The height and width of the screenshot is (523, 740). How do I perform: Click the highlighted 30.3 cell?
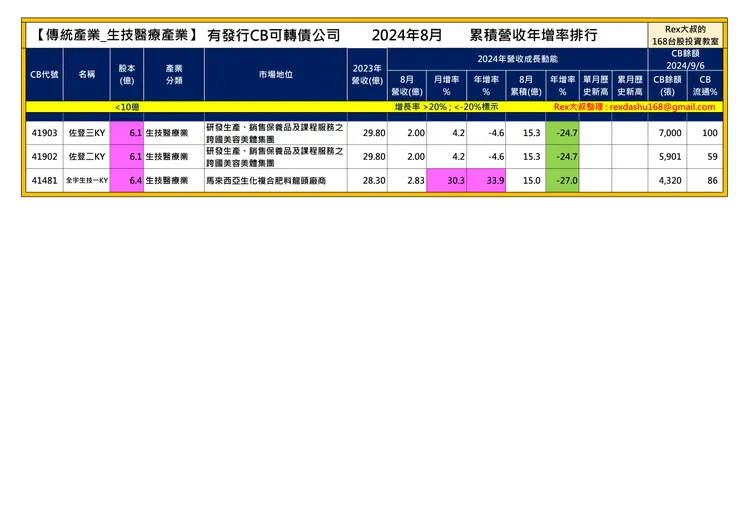[x=446, y=180]
